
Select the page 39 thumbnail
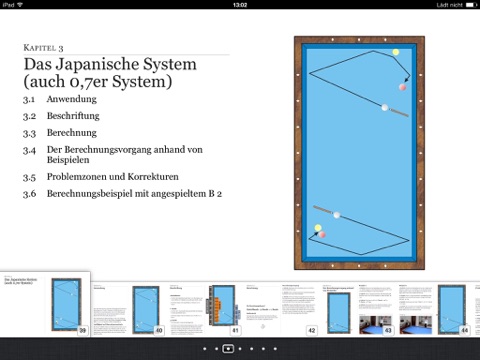pyautogui.click(x=45, y=304)
